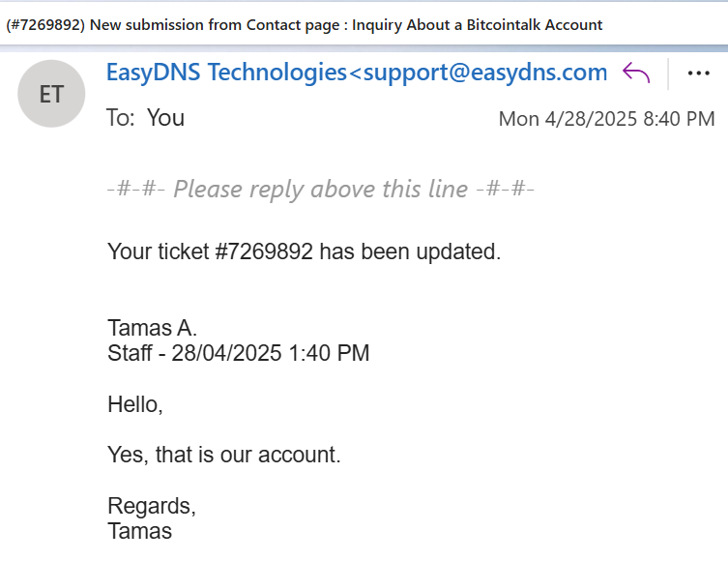Click the 'Tamas A.' staff name
The image size is (728, 561).
click(x=153, y=328)
